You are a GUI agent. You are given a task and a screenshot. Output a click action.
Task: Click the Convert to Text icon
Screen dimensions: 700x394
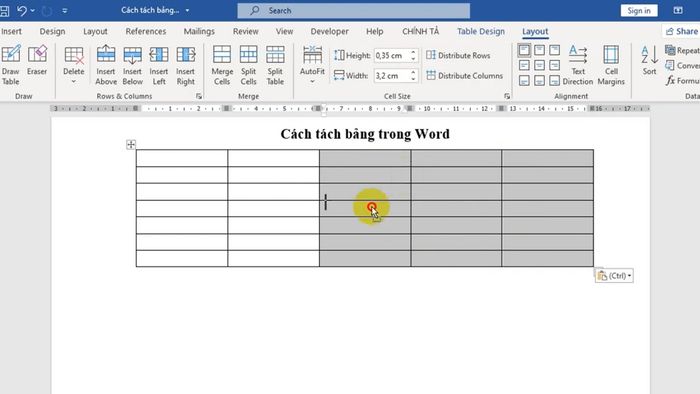(x=670, y=66)
